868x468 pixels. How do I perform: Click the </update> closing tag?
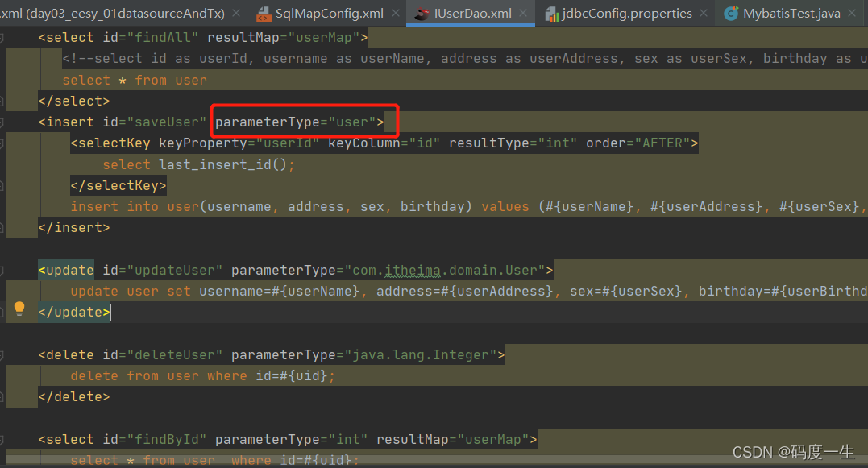click(74, 313)
